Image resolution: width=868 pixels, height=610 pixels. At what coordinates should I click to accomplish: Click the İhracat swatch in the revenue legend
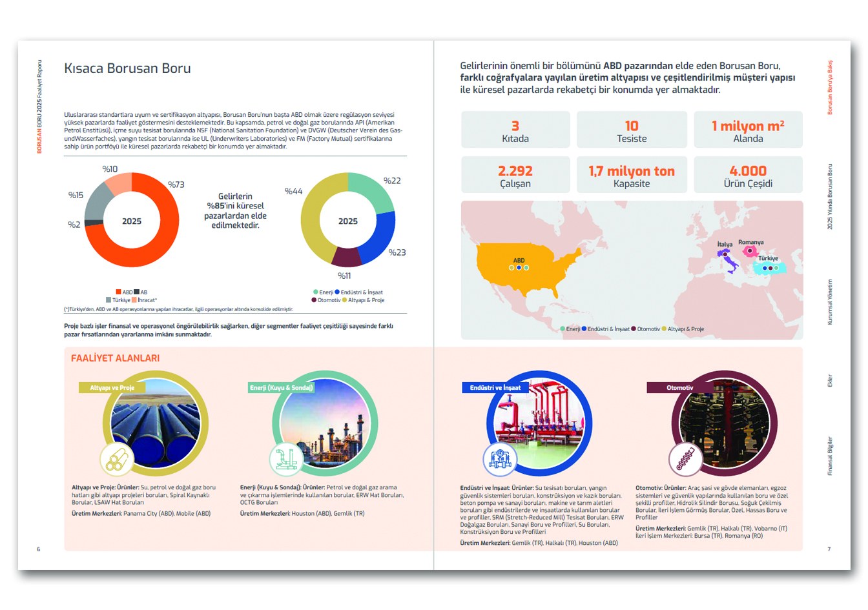coord(134,300)
